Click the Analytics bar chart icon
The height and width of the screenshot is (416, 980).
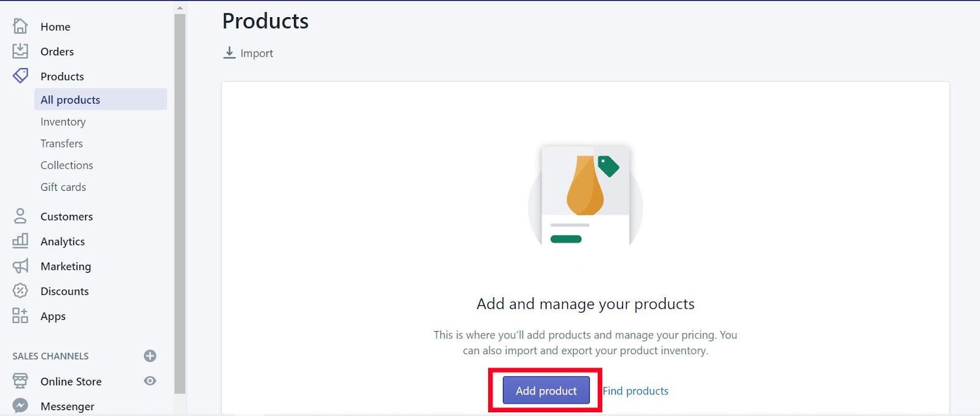20,241
